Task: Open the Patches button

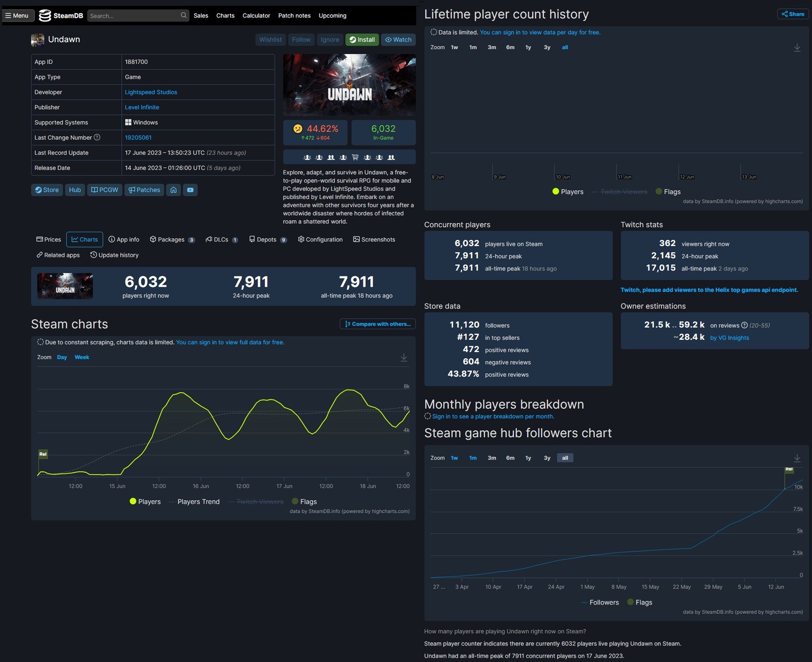Action: (x=144, y=190)
